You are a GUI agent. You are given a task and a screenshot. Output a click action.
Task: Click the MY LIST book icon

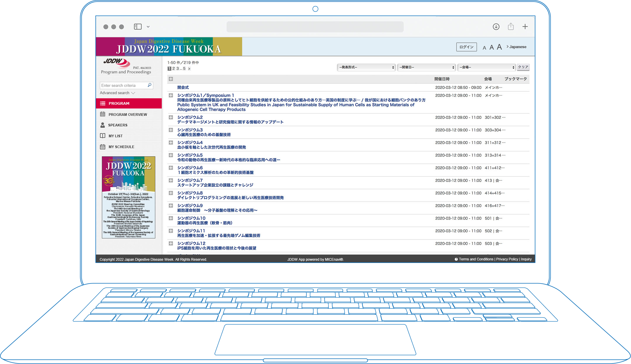103,136
